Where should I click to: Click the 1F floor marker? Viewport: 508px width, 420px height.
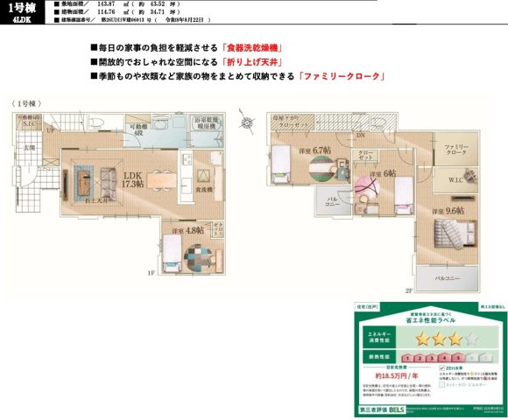click(x=152, y=273)
